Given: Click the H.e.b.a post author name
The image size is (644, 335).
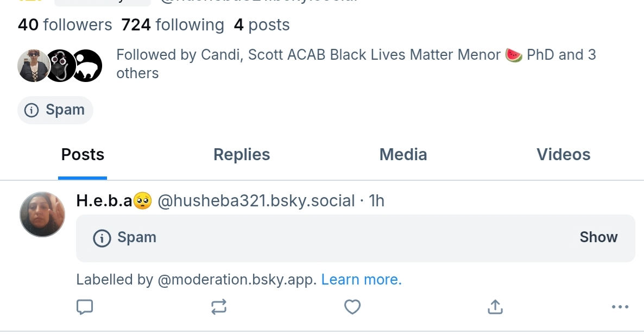Looking at the screenshot, I should coord(104,201).
